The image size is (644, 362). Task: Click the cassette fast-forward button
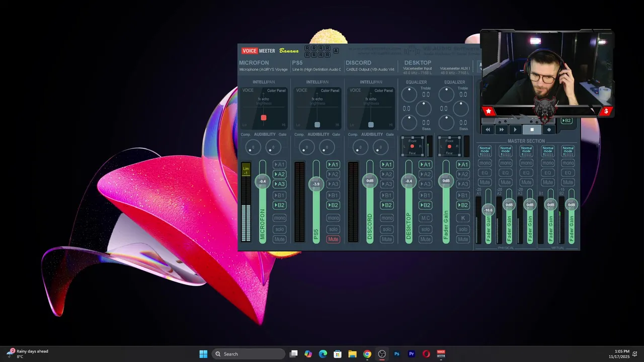pyautogui.click(x=501, y=130)
